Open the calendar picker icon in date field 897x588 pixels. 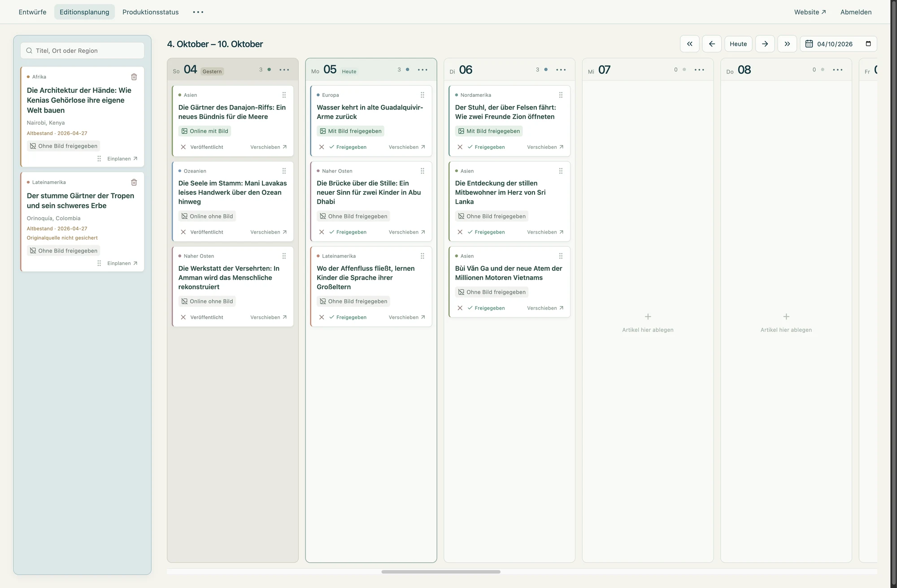tap(868, 44)
